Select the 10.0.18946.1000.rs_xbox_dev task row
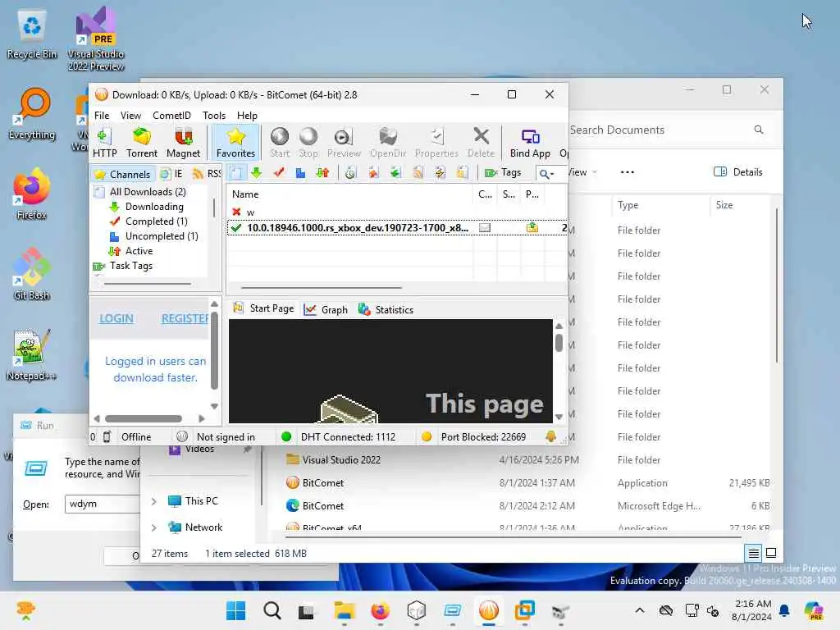This screenshot has height=630, width=840. 396,228
